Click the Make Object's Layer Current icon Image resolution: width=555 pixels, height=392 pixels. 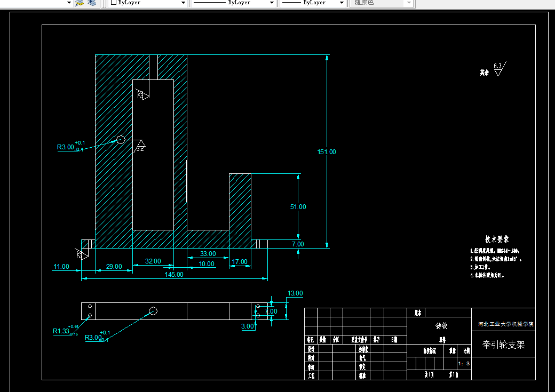pos(80,3)
